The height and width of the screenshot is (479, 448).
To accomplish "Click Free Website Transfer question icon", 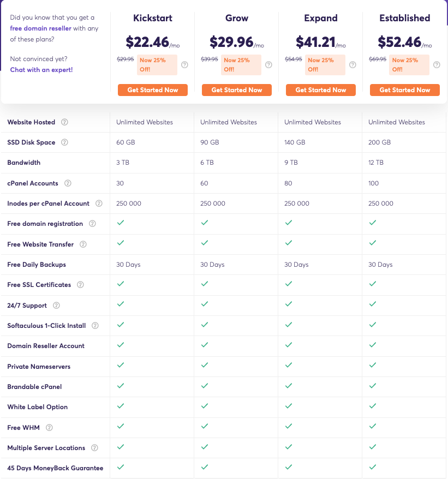I will (83, 244).
